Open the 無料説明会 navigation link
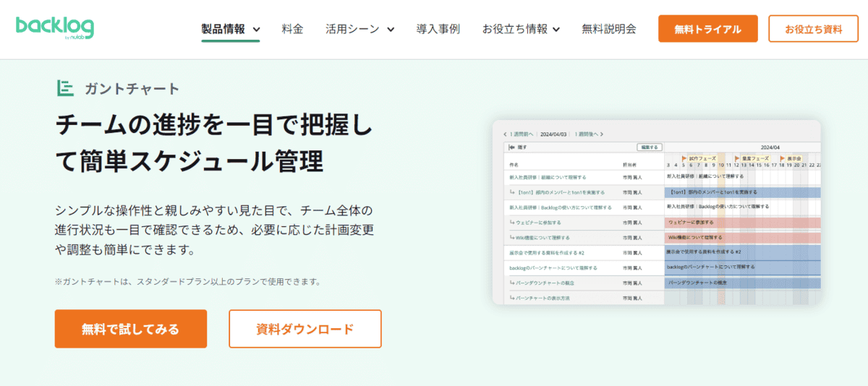This screenshot has height=386, width=868. (608, 30)
